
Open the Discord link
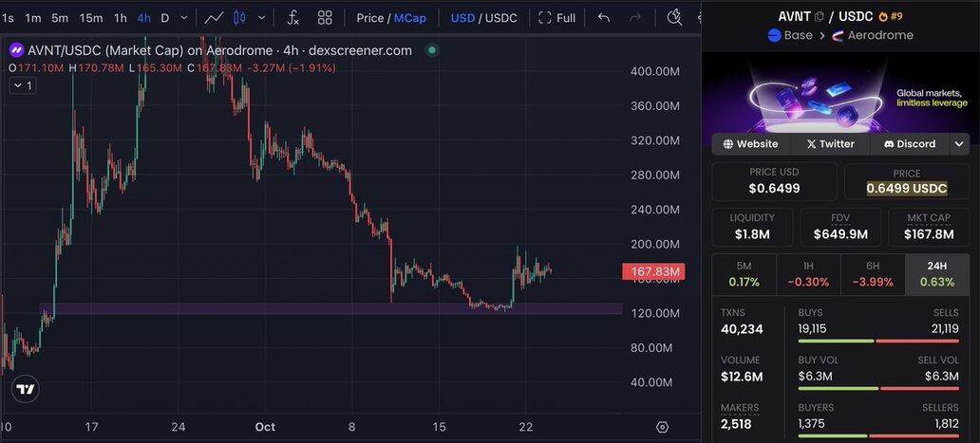(910, 144)
